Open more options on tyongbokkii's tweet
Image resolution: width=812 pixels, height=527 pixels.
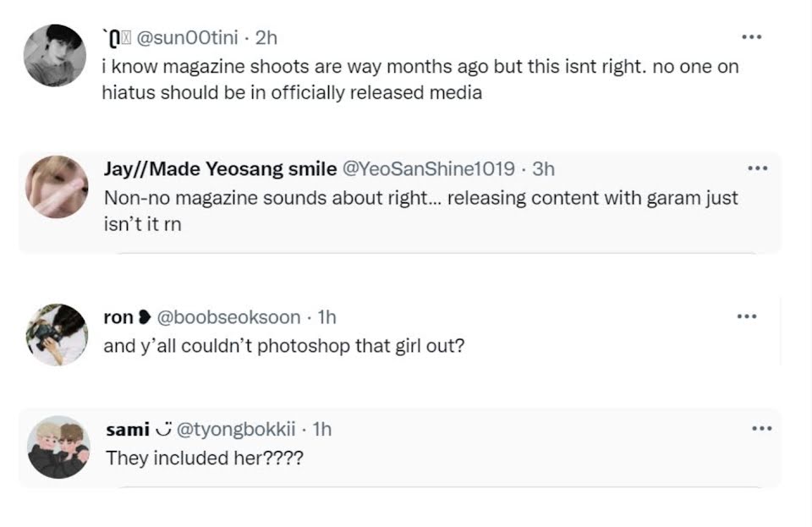pyautogui.click(x=761, y=429)
